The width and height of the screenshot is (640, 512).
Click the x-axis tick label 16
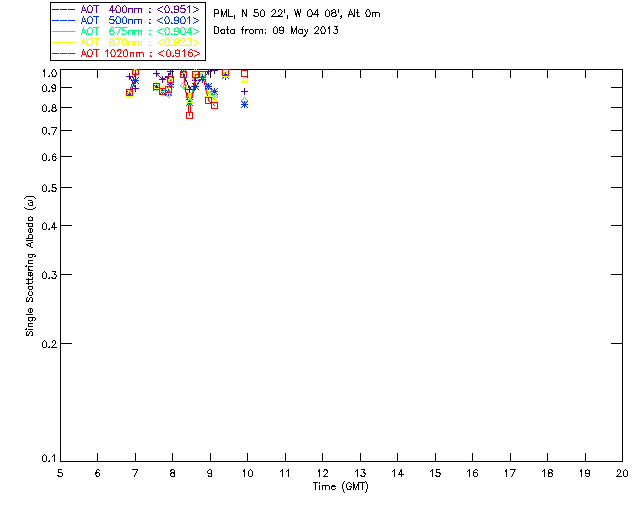pos(473,473)
